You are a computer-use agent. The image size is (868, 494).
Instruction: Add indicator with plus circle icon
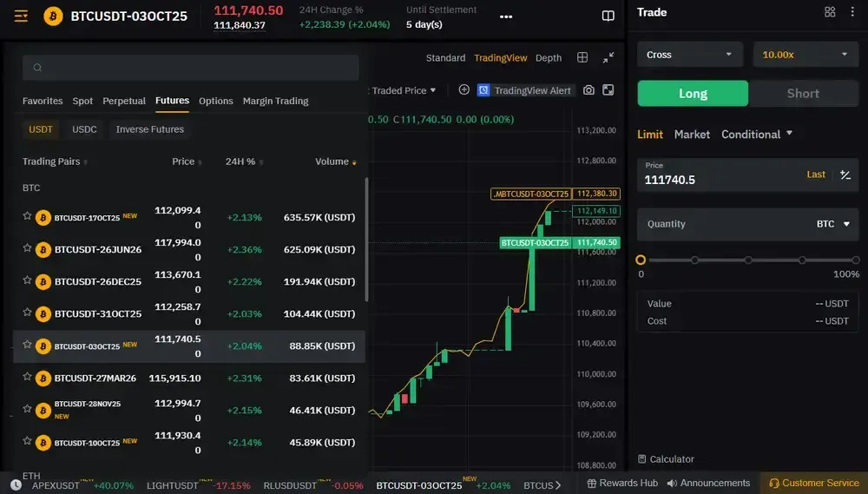coord(464,89)
